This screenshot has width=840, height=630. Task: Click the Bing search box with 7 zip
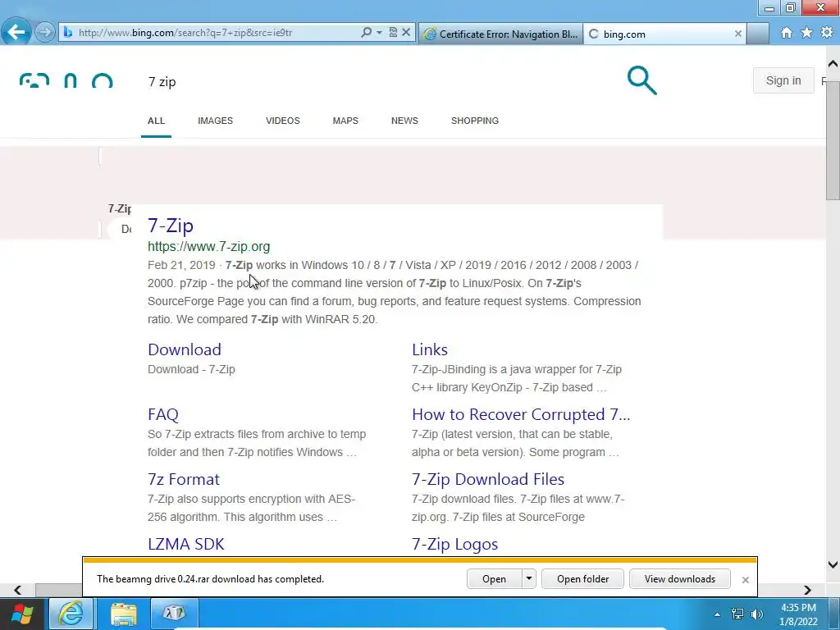(x=375, y=82)
